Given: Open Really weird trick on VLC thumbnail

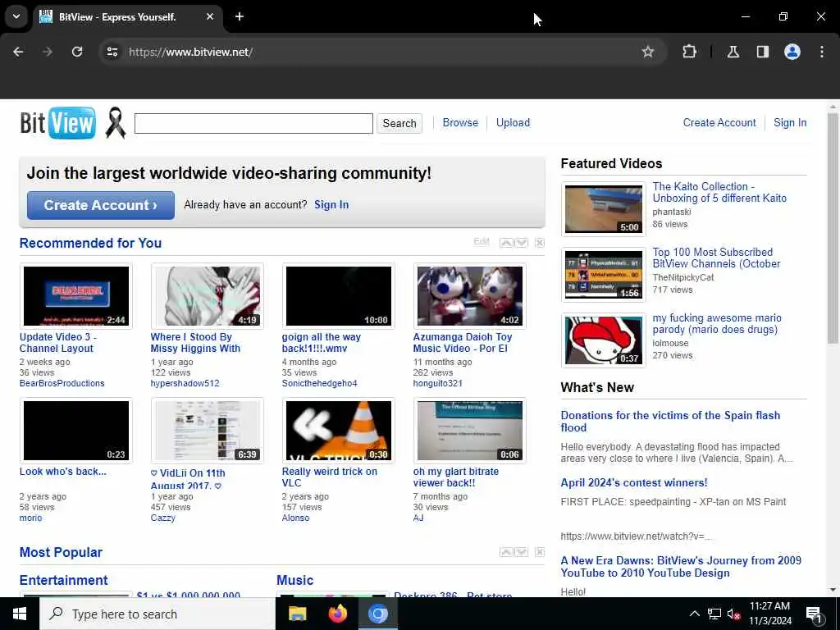Looking at the screenshot, I should (339, 430).
